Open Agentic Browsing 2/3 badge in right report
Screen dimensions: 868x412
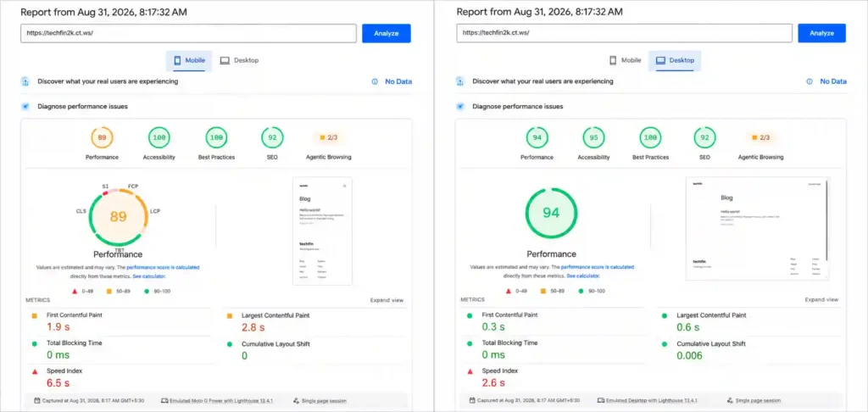point(762,137)
